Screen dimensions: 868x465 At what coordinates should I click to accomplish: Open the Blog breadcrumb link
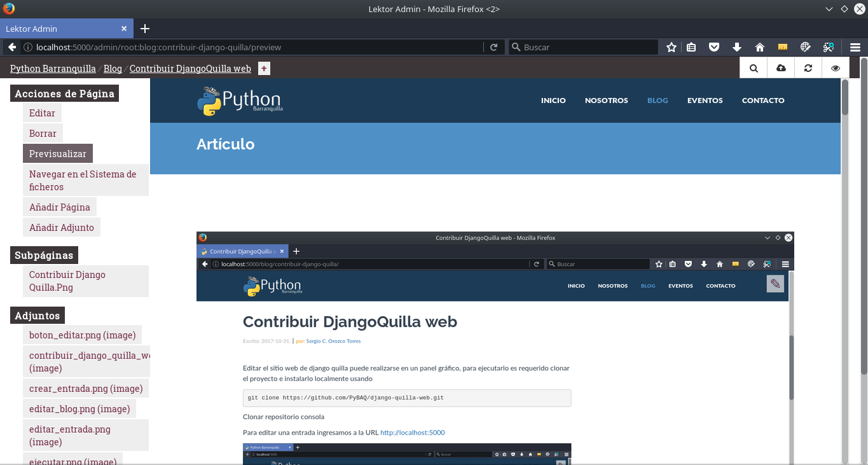click(113, 69)
